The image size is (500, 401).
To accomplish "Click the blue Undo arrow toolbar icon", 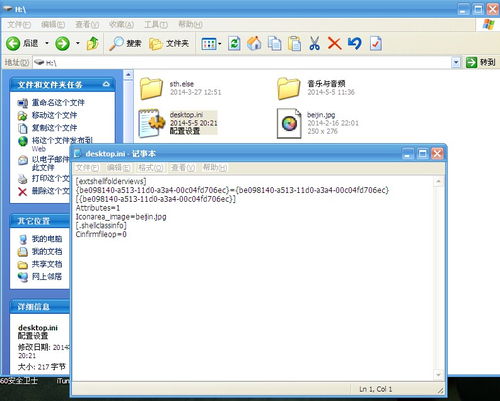I will [354, 44].
